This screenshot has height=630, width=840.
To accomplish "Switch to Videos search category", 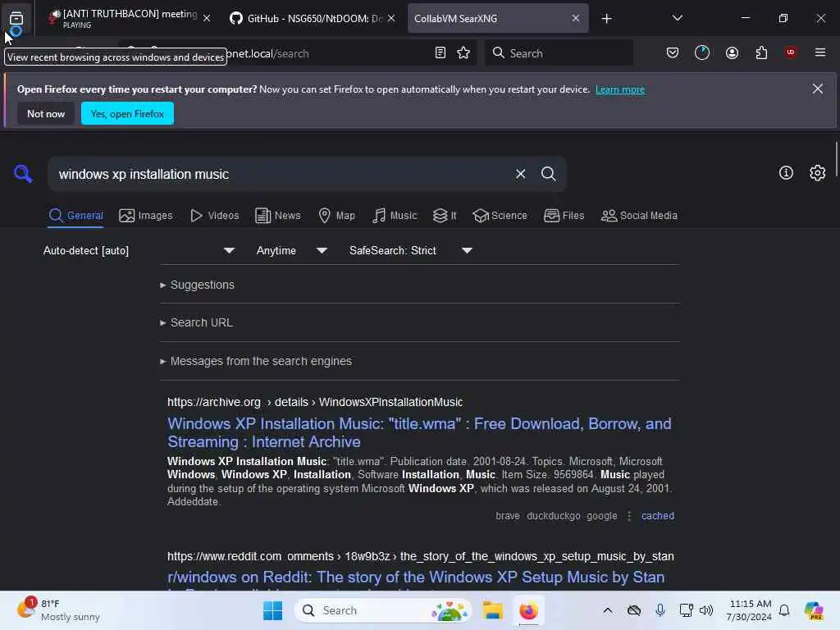I will coord(214,216).
